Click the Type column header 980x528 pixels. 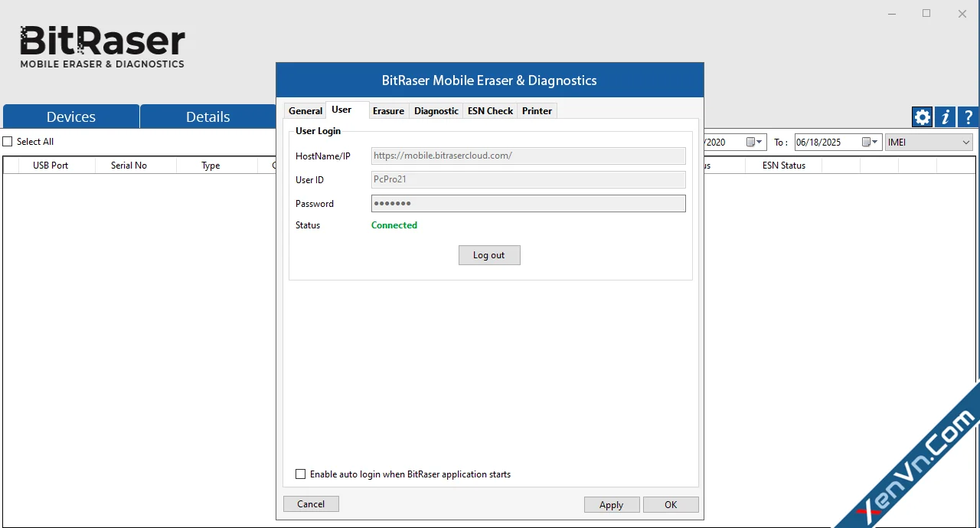(x=211, y=166)
